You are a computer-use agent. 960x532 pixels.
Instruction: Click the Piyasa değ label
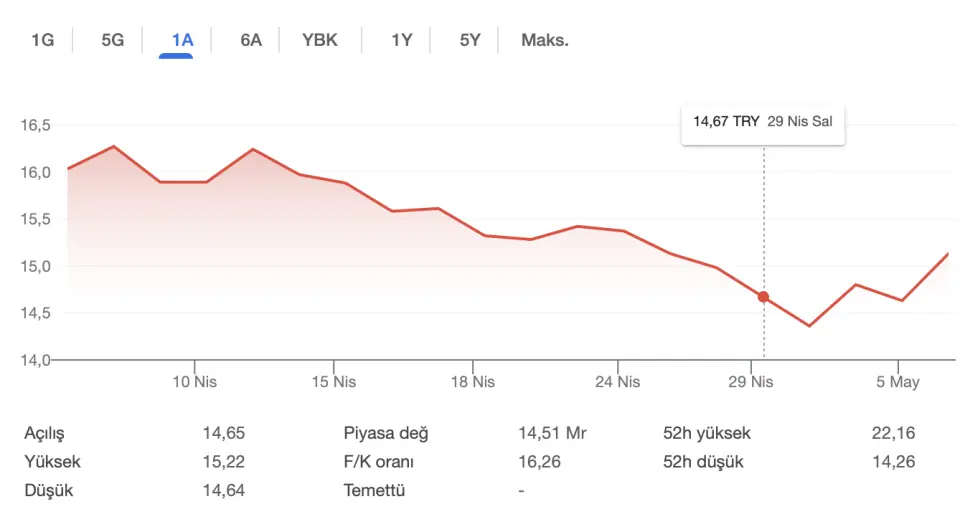click(x=386, y=433)
